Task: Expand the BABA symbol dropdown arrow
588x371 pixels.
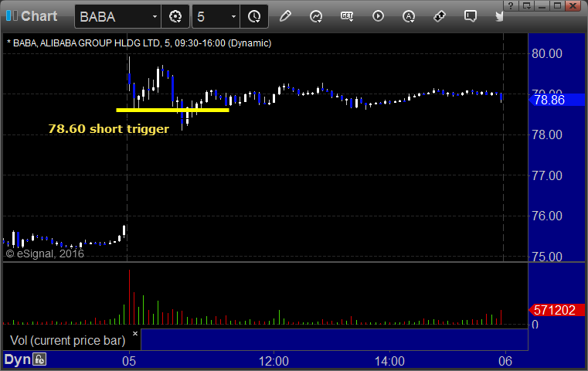Action: pyautogui.click(x=155, y=16)
